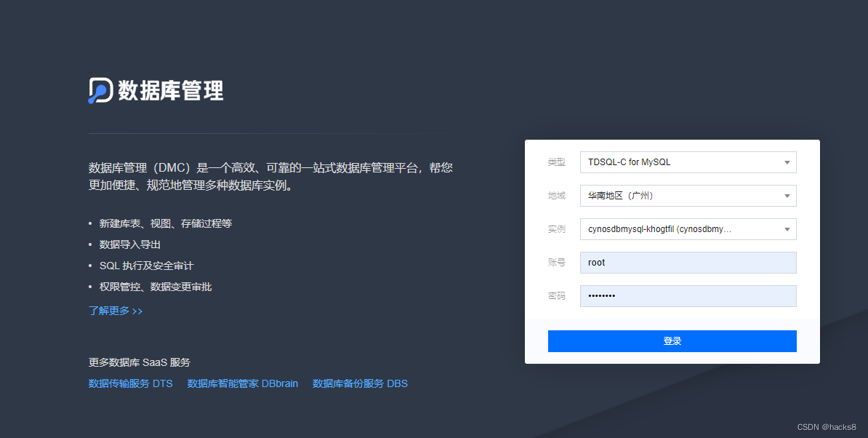Click the 数据导入导出 bullet text
Screen dimensions: 868x438
(130, 244)
